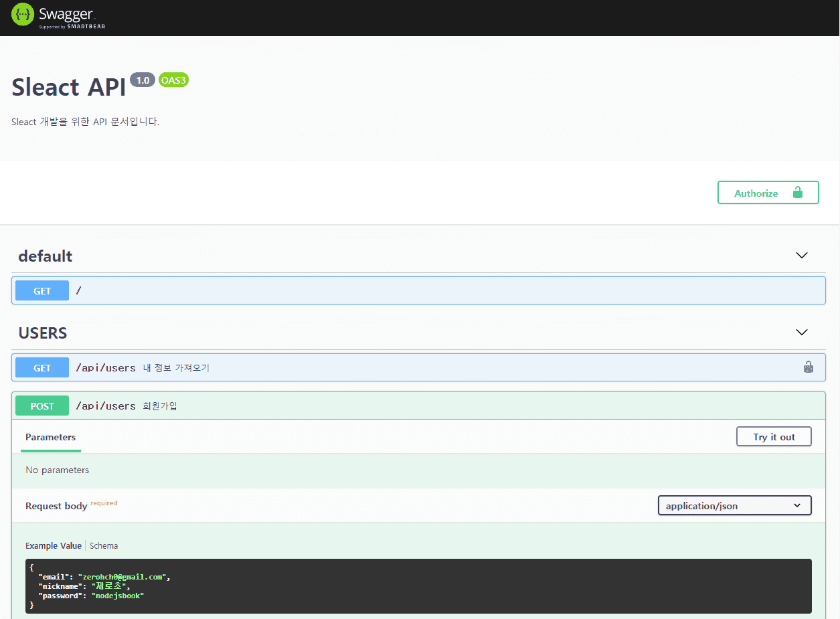The height and width of the screenshot is (619, 840).
Task: Open the Parameters tab
Action: coord(50,437)
